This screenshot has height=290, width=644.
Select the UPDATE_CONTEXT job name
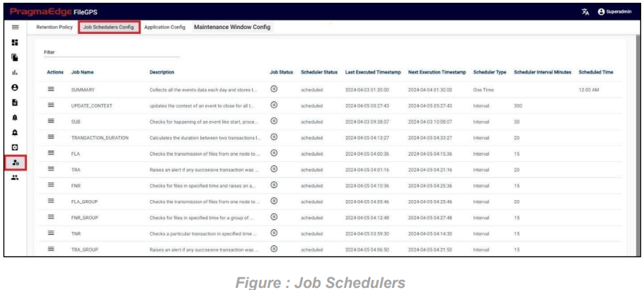click(x=91, y=106)
